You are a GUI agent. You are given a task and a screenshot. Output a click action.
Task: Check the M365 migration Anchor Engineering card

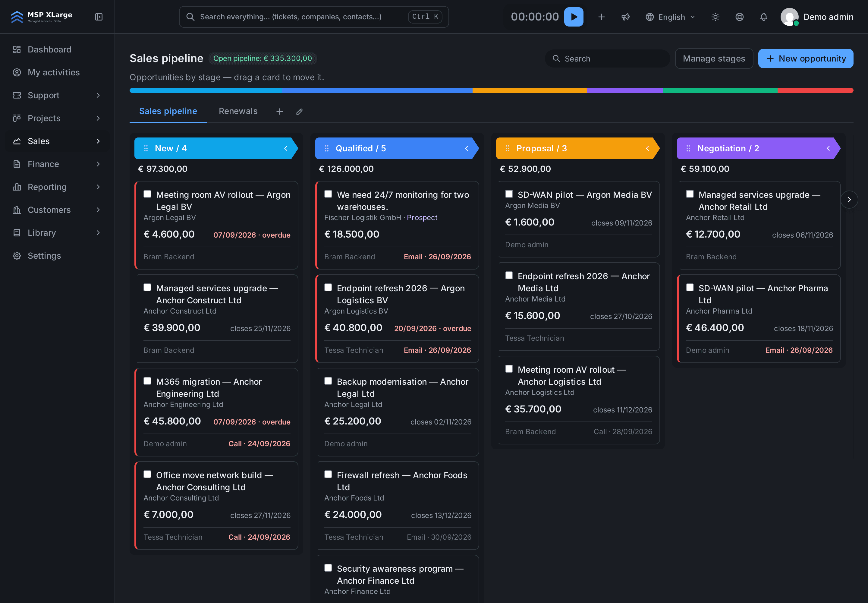coord(147,381)
